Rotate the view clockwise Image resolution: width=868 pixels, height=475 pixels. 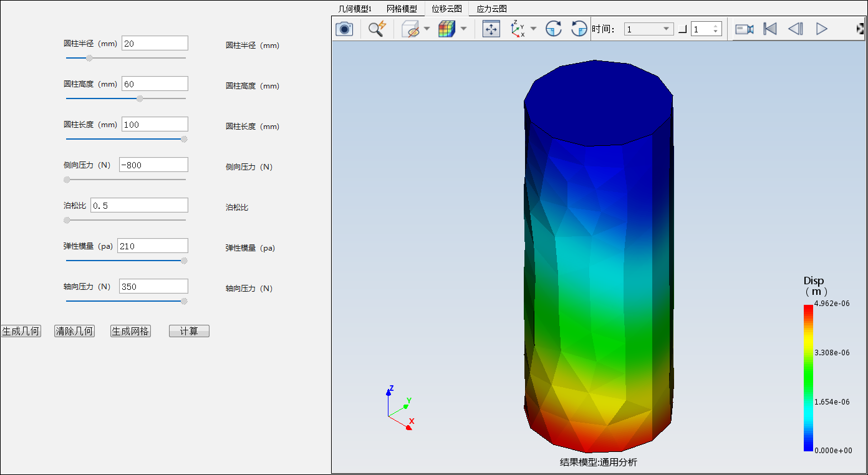point(554,29)
